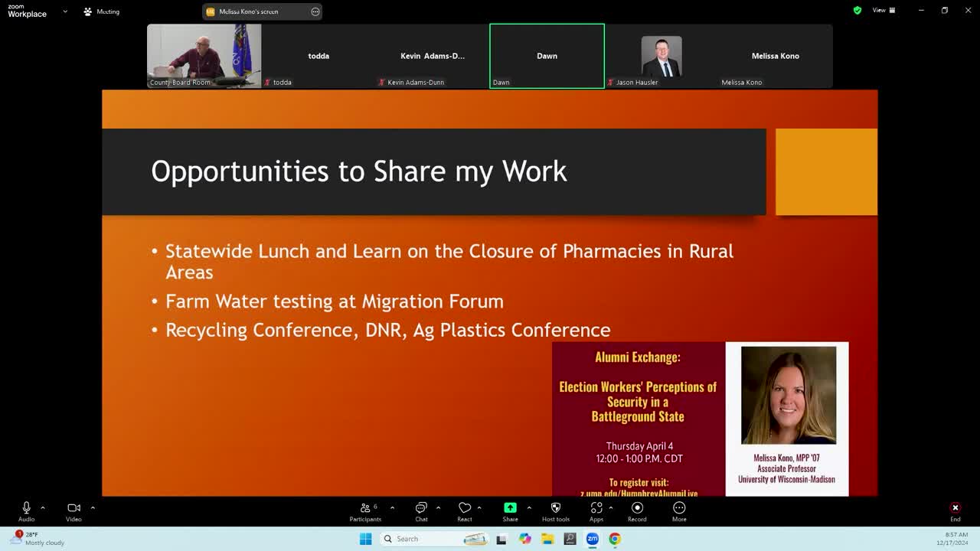980x551 pixels.
Task: Open Task View on taskbar
Action: point(501,539)
